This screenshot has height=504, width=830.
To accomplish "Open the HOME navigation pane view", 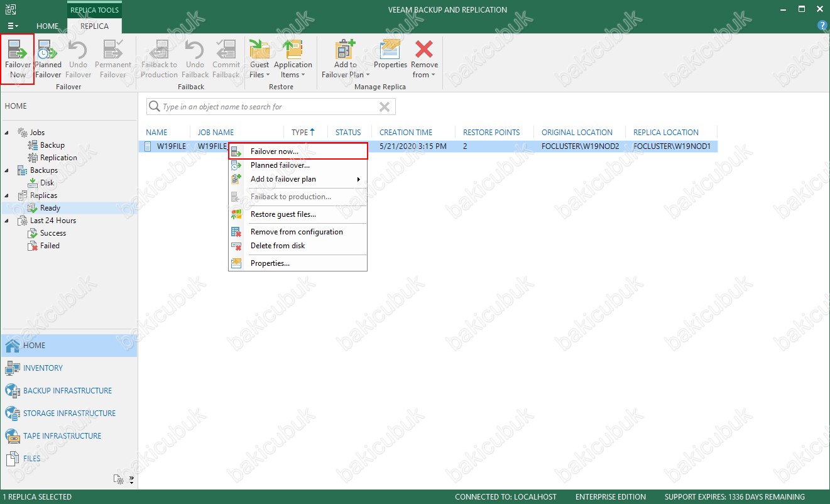I will [x=68, y=346].
